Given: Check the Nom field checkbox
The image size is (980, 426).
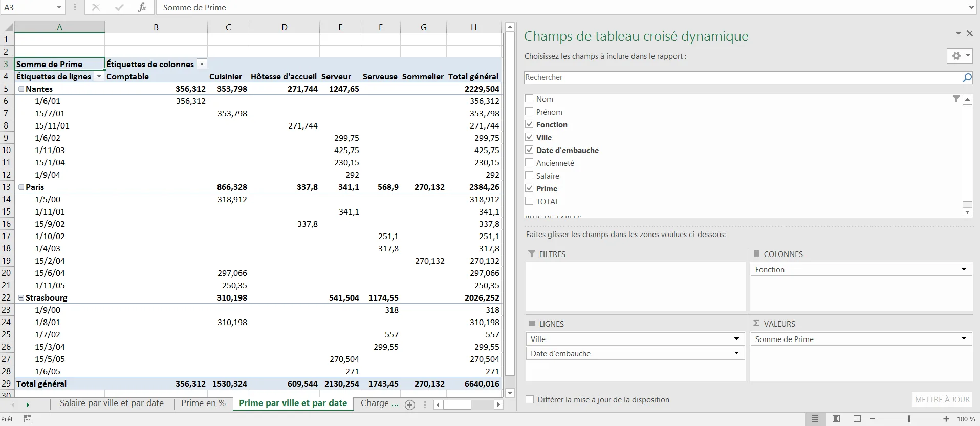Looking at the screenshot, I should [529, 98].
